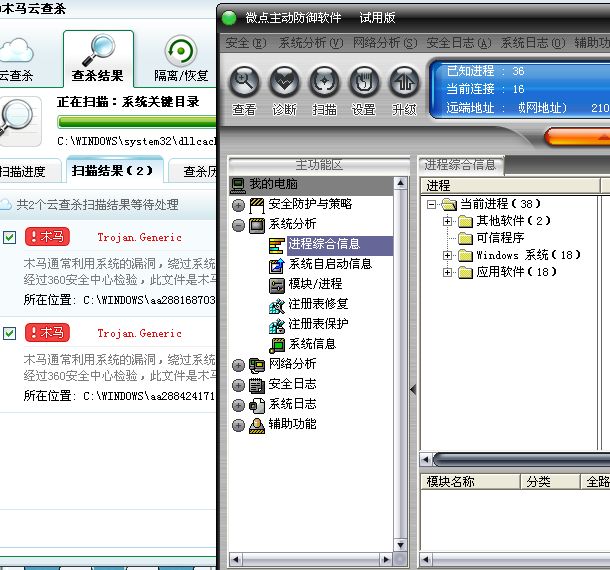Click the large magnifier scan icon in 360 window
This screenshot has height=570, width=610.
(x=16, y=118)
